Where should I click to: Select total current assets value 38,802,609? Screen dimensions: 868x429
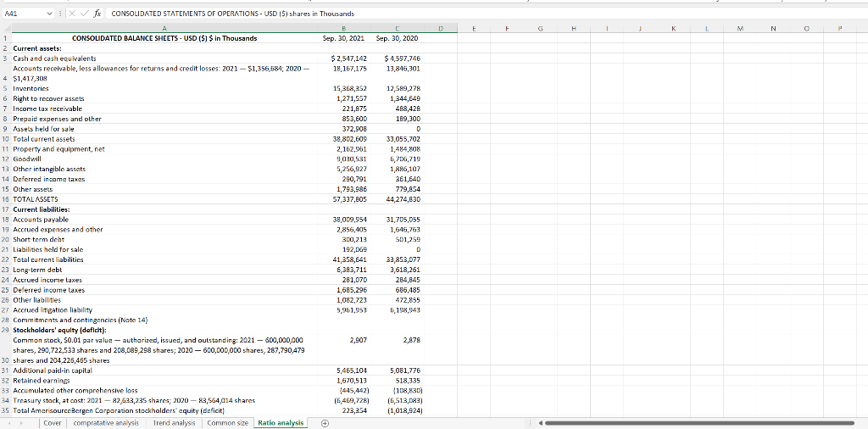pos(344,139)
